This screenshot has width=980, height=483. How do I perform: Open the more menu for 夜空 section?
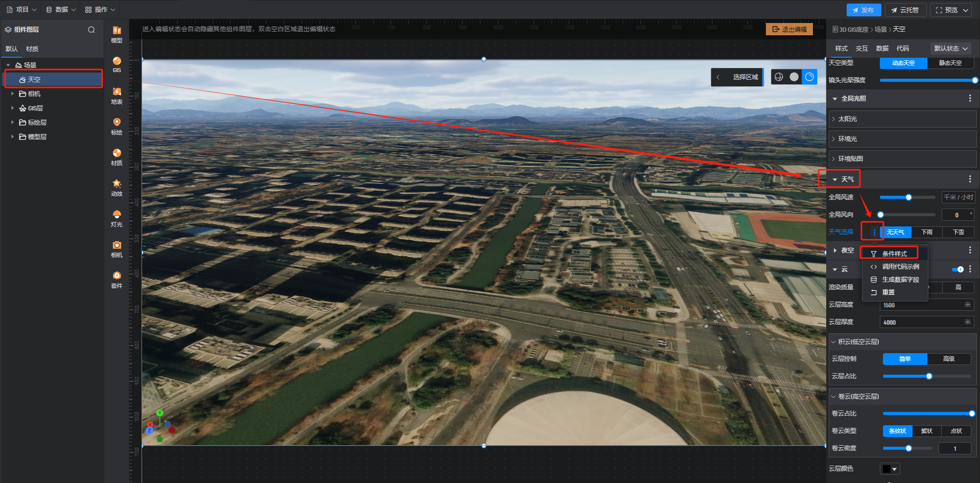[970, 250]
